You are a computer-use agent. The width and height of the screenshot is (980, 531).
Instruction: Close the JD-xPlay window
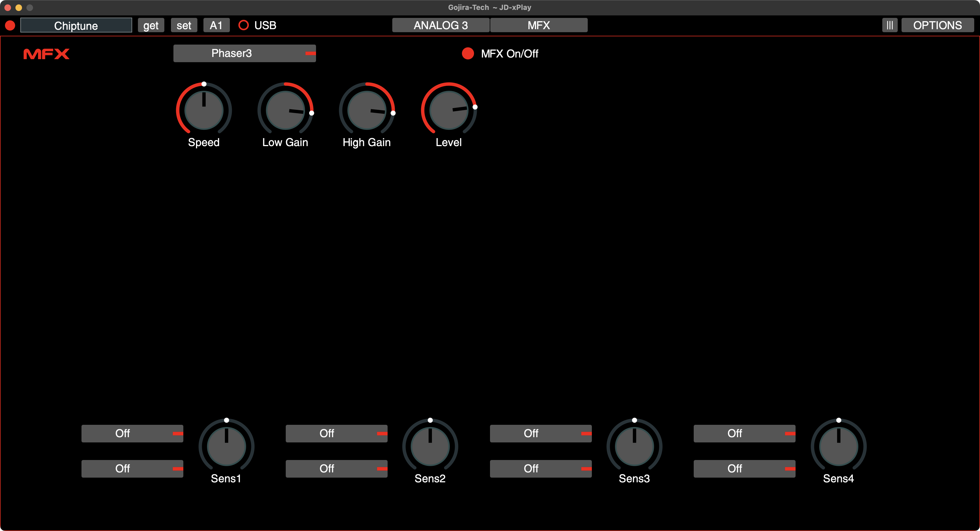[8, 8]
